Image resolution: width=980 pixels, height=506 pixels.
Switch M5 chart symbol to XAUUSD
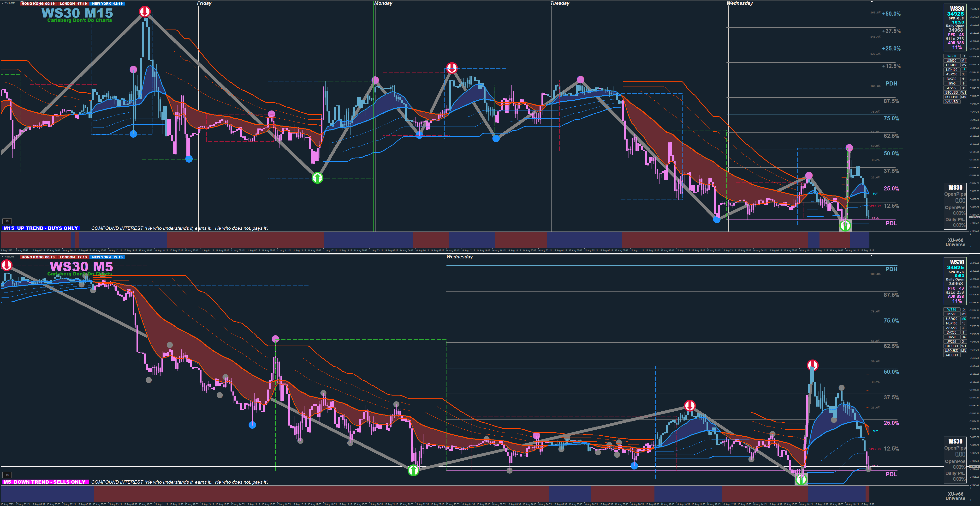click(951, 355)
